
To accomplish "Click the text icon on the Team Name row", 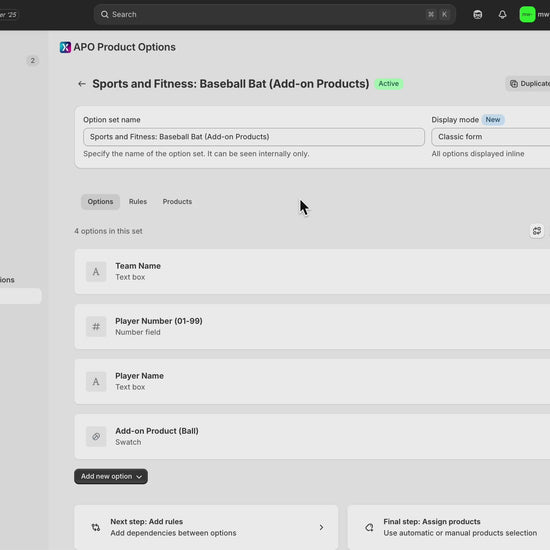I will 96,271.
